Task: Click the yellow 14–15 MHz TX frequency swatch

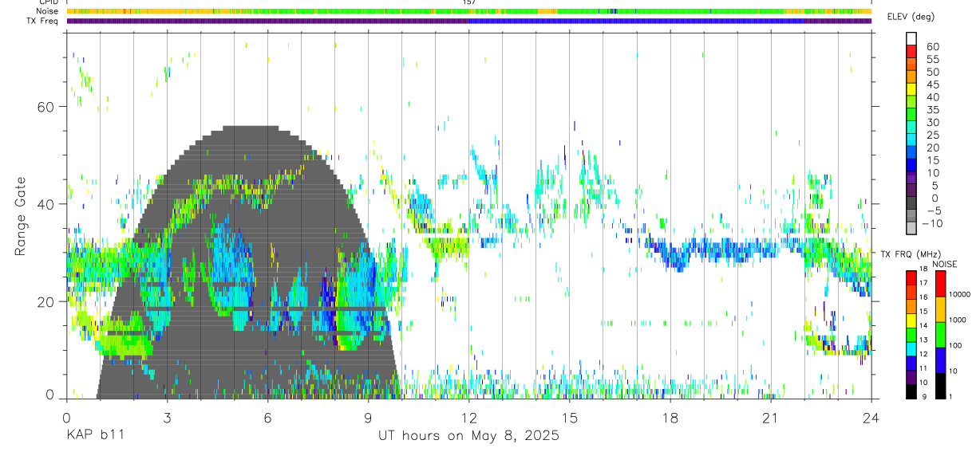Action: pyautogui.click(x=911, y=319)
